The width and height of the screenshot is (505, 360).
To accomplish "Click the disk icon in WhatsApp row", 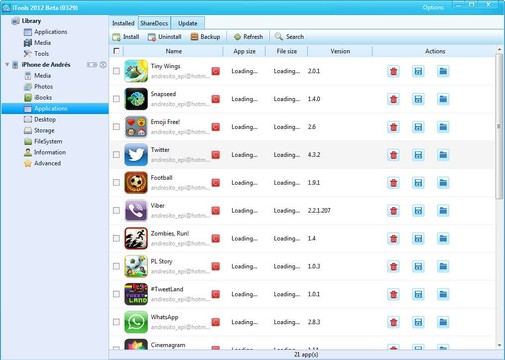I will pyautogui.click(x=418, y=322).
